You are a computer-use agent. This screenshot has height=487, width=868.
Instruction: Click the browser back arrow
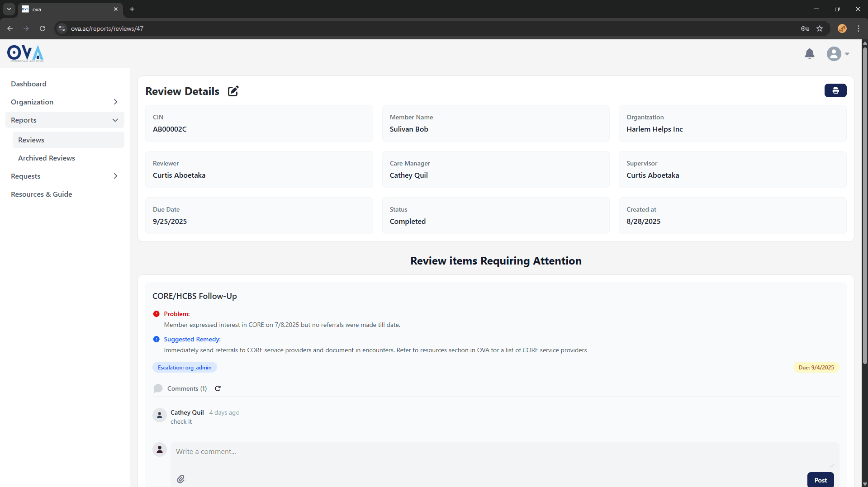pyautogui.click(x=10, y=28)
